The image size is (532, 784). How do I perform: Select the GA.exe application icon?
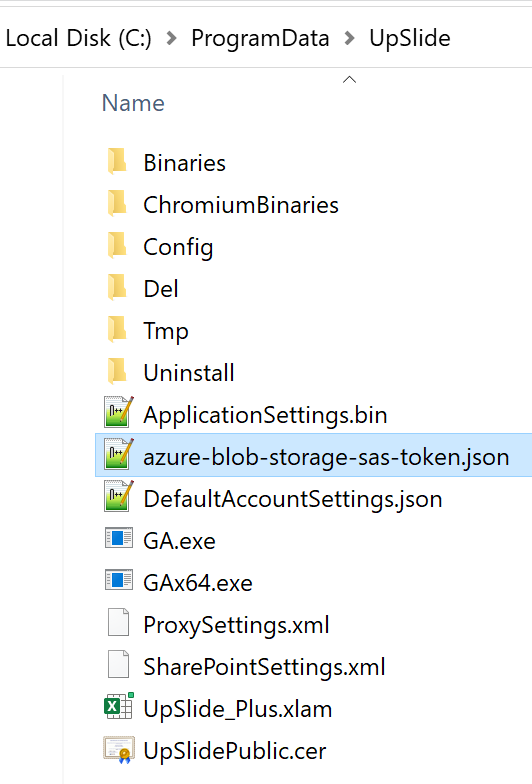(x=119, y=539)
